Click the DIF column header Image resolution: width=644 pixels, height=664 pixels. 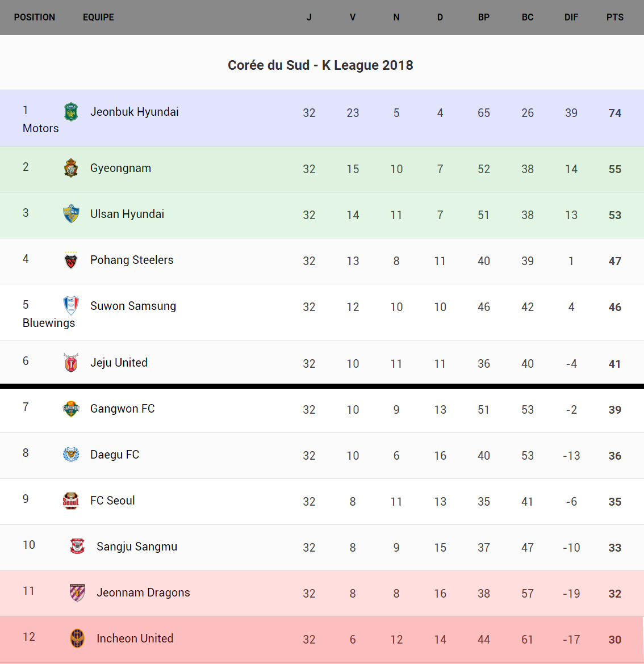click(571, 18)
